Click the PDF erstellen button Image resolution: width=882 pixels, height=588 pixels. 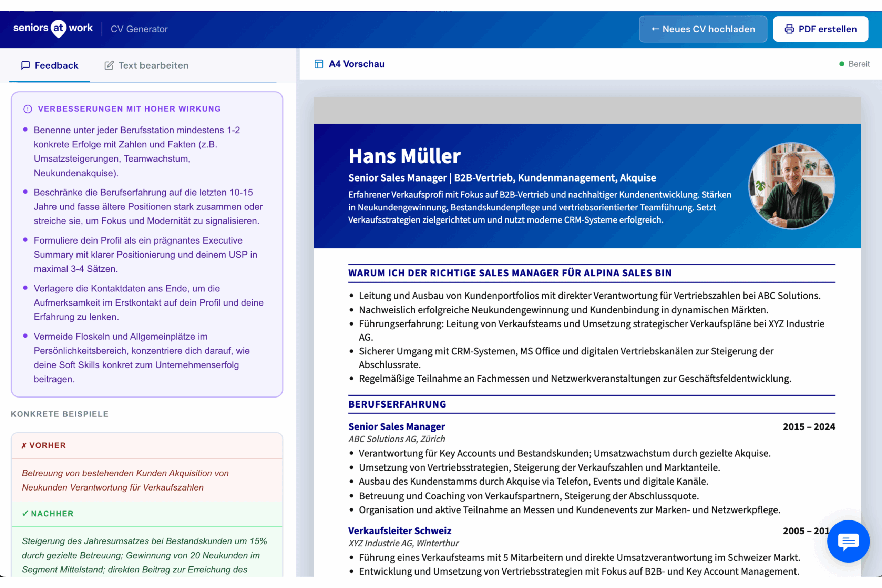[820, 29]
